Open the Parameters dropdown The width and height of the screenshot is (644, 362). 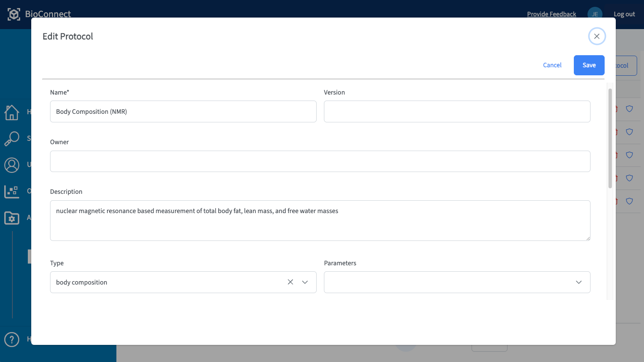click(579, 282)
